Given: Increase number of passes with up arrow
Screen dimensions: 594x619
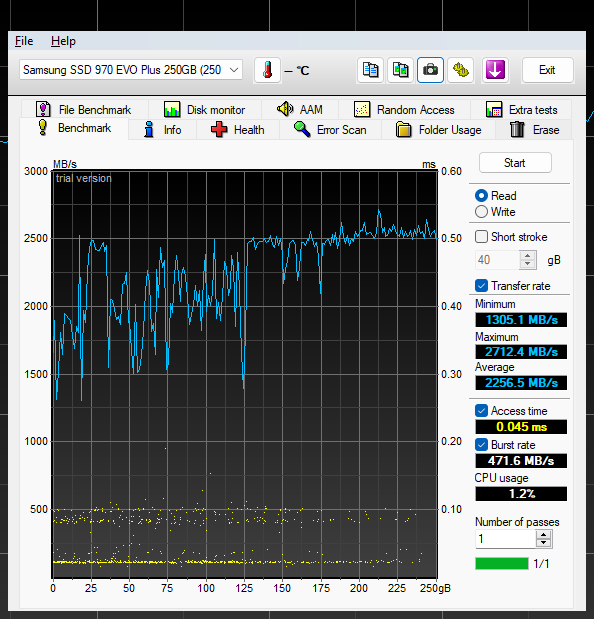Looking at the screenshot, I should coord(543,535).
